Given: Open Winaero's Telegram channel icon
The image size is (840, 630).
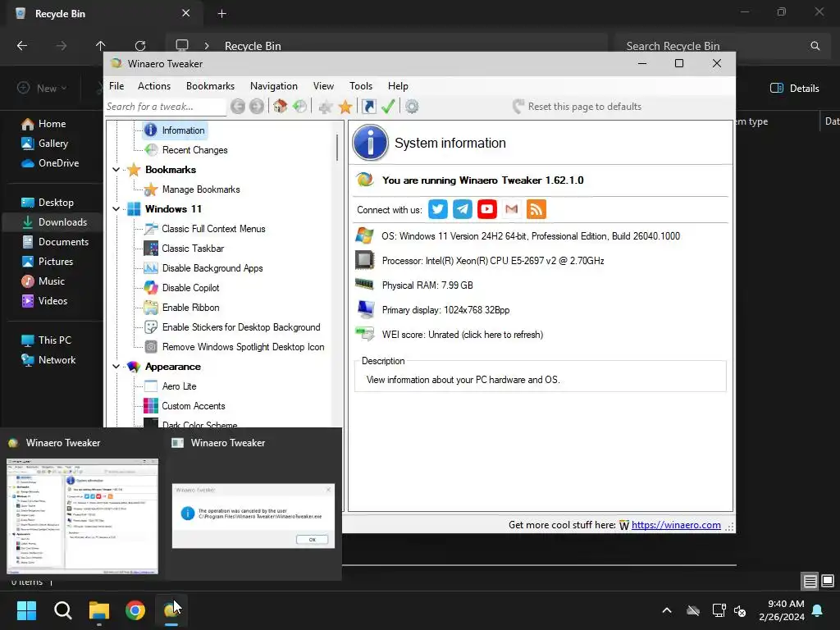Looking at the screenshot, I should [x=463, y=209].
